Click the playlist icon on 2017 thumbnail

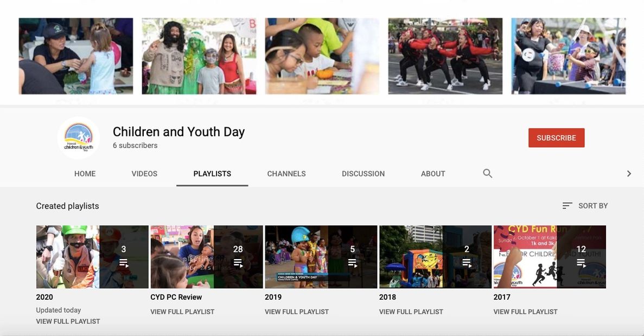[x=581, y=263]
